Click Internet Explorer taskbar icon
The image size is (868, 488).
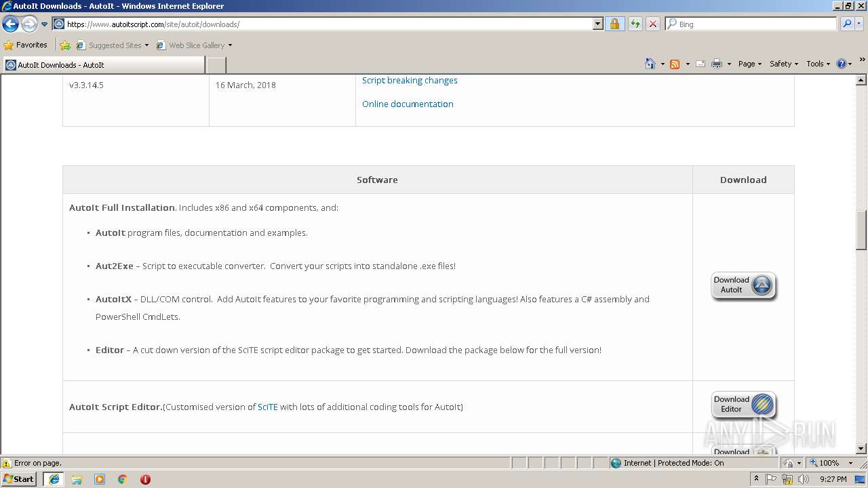click(54, 479)
